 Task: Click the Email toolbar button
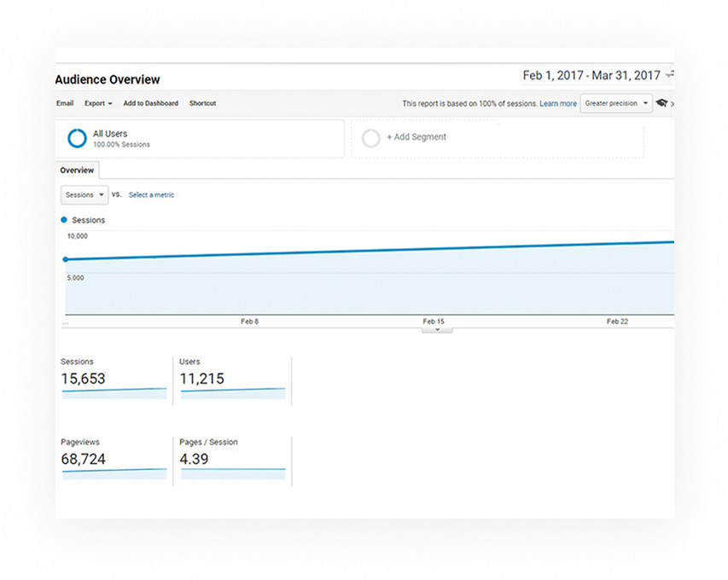click(65, 103)
